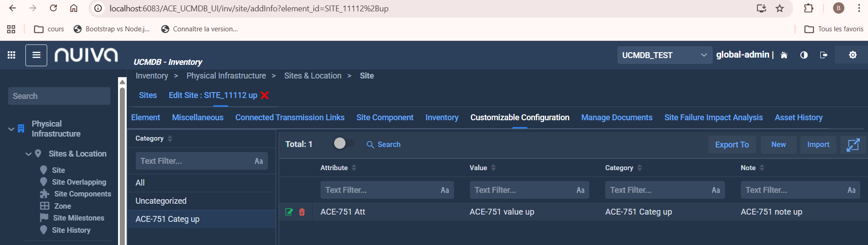Viewport: 868px width, 245px height.
Task: Click the green edit row icon
Action: [289, 212]
